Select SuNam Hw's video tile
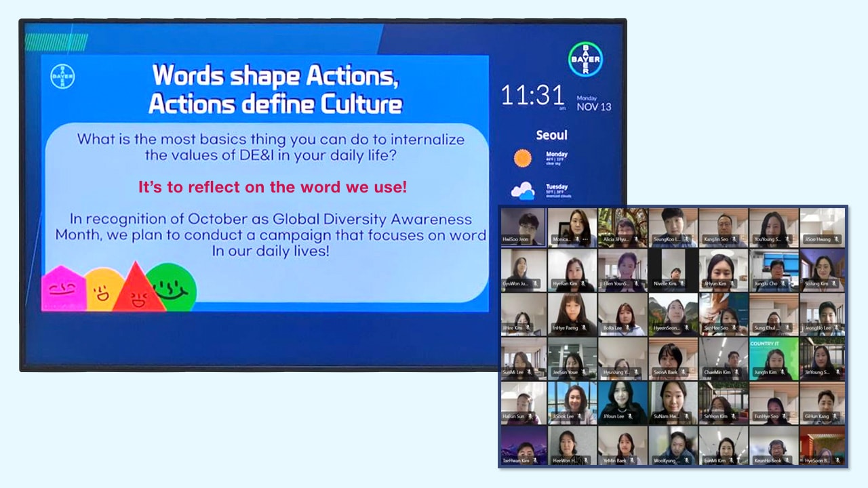Screen dimensions: 868x488 [673, 403]
